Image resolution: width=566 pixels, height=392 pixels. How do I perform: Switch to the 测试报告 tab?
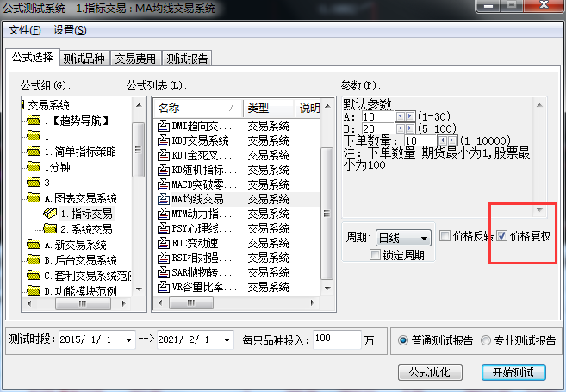click(x=187, y=59)
